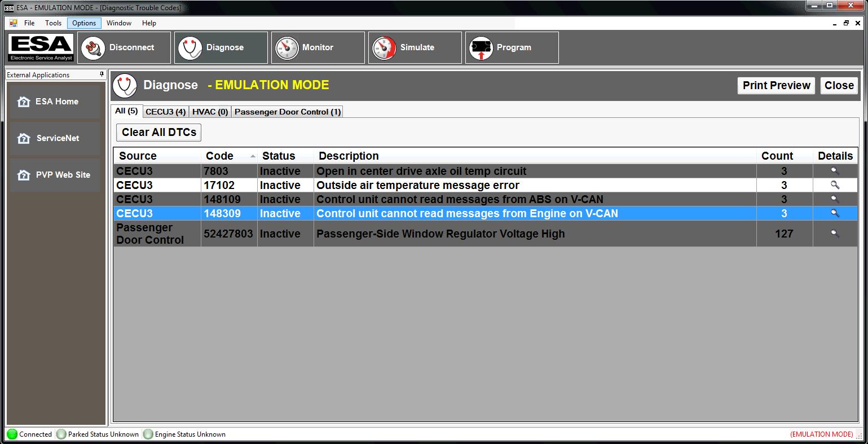Restore down the inner MDI window
Viewport: 868px width, 444px height.
point(846,23)
